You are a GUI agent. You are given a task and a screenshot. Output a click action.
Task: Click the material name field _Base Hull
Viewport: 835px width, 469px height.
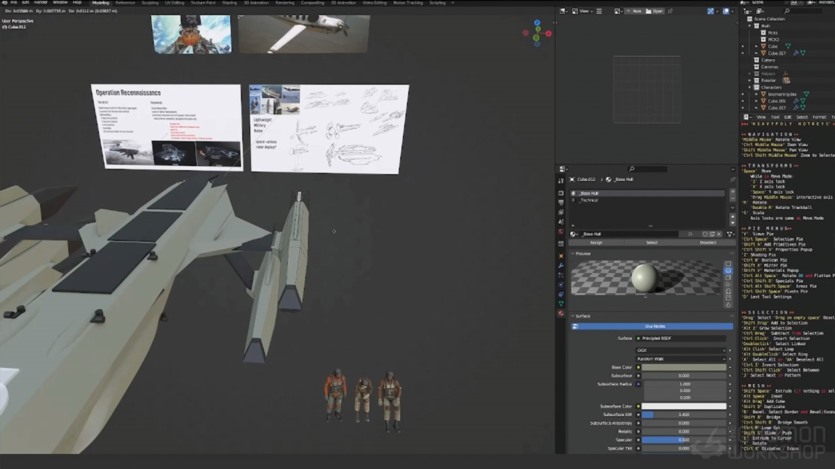[x=629, y=234]
